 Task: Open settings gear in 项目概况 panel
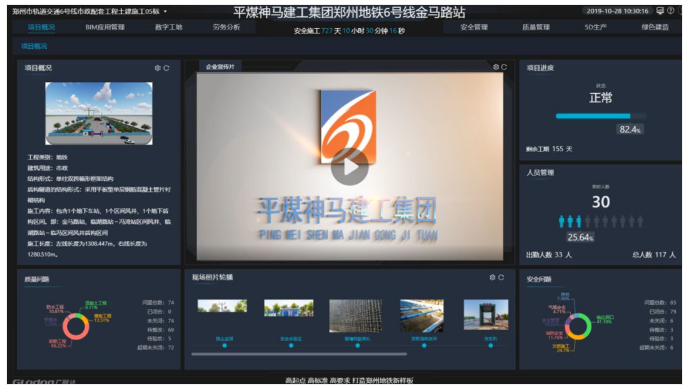[158, 68]
